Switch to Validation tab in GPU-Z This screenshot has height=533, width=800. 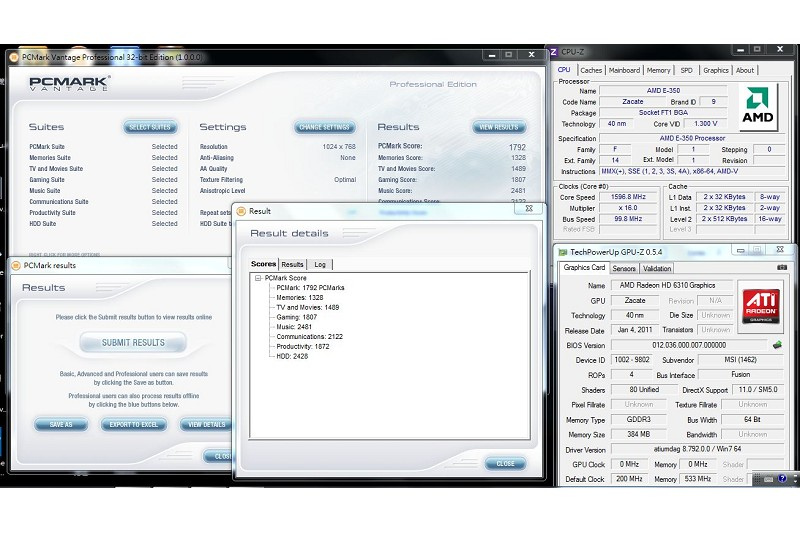click(x=657, y=269)
